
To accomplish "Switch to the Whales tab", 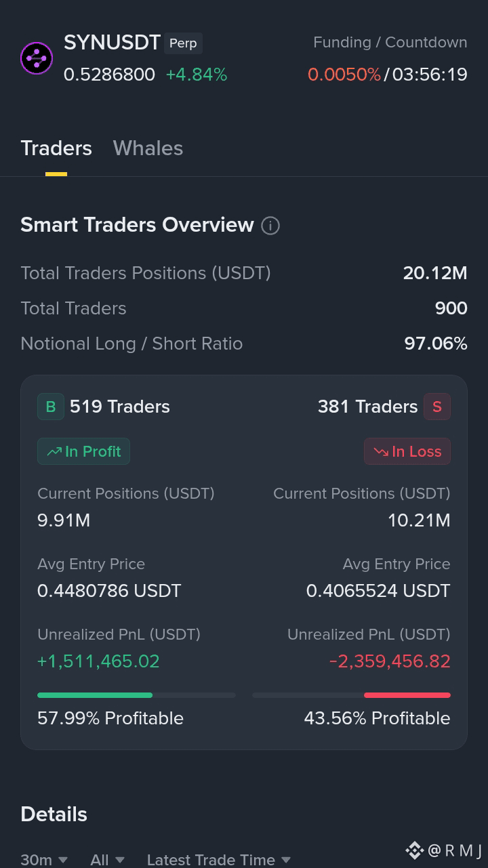I will tap(148, 148).
